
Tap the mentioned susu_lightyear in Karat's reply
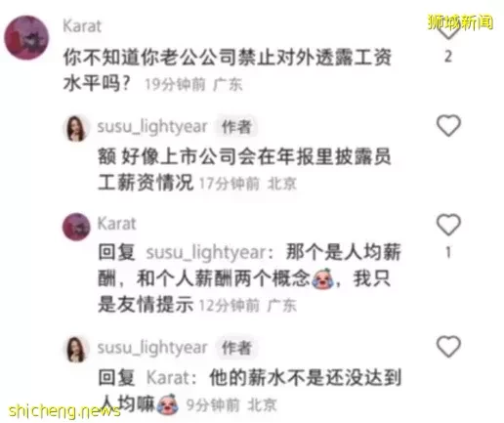pyautogui.click(x=206, y=253)
